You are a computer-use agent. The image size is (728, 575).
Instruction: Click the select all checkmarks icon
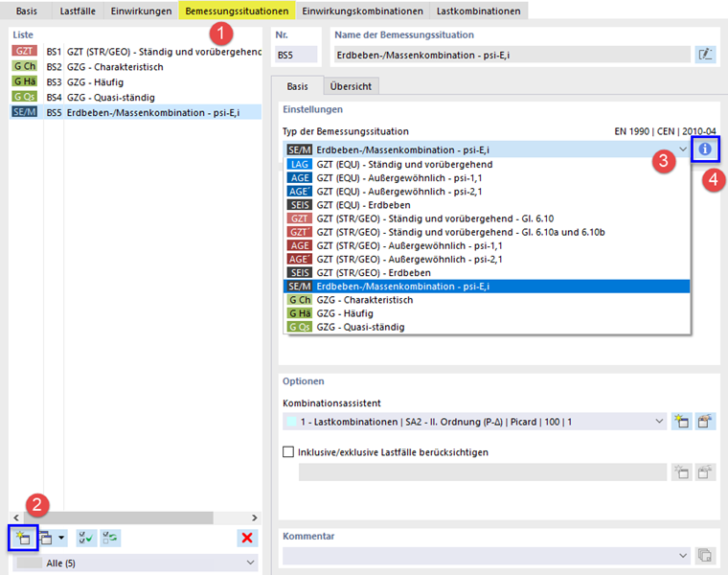pyautogui.click(x=86, y=538)
